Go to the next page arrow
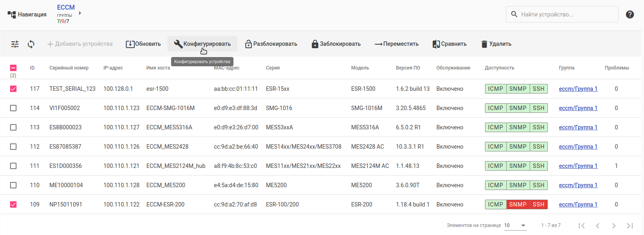The image size is (644, 235). point(614,226)
